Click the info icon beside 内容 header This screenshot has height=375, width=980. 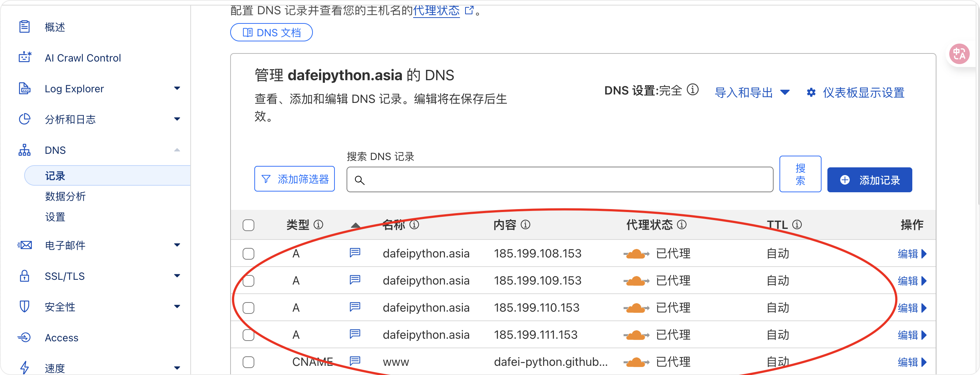click(x=525, y=224)
